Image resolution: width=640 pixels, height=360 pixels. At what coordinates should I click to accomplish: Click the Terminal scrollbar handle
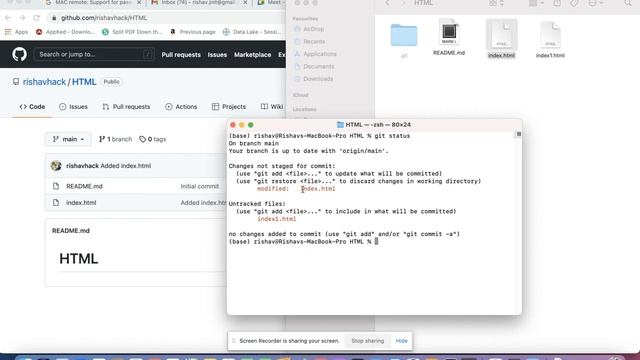point(518,134)
